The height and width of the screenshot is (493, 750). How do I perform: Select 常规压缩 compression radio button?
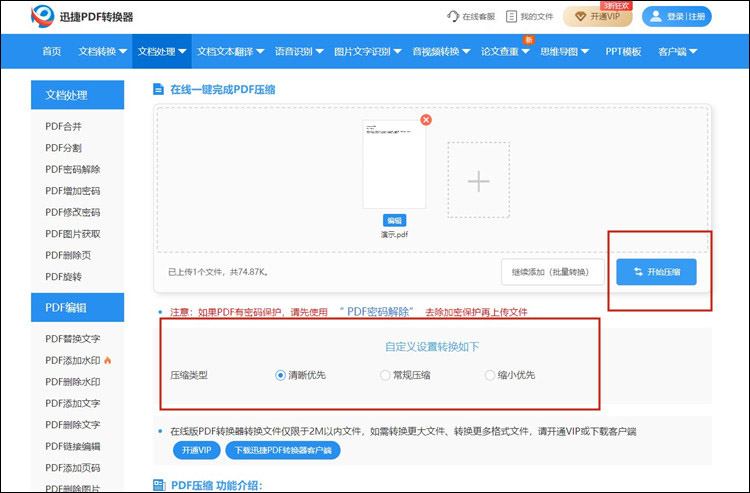385,375
